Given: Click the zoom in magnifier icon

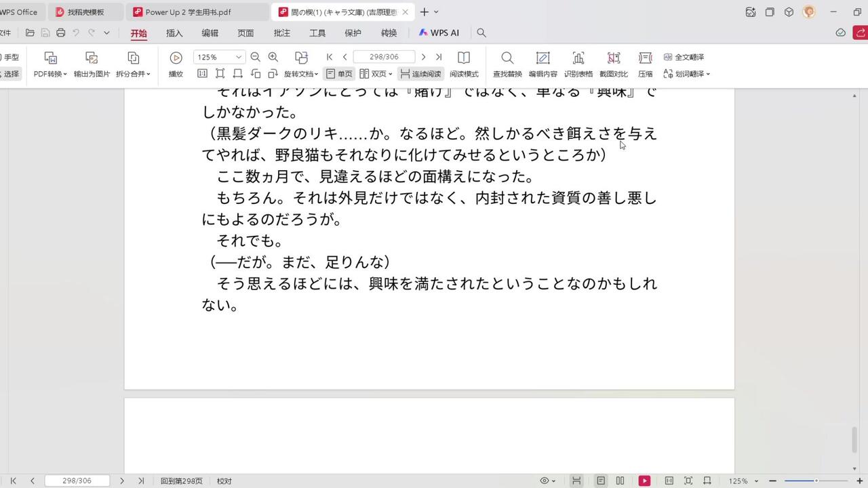Looking at the screenshot, I should [x=273, y=57].
